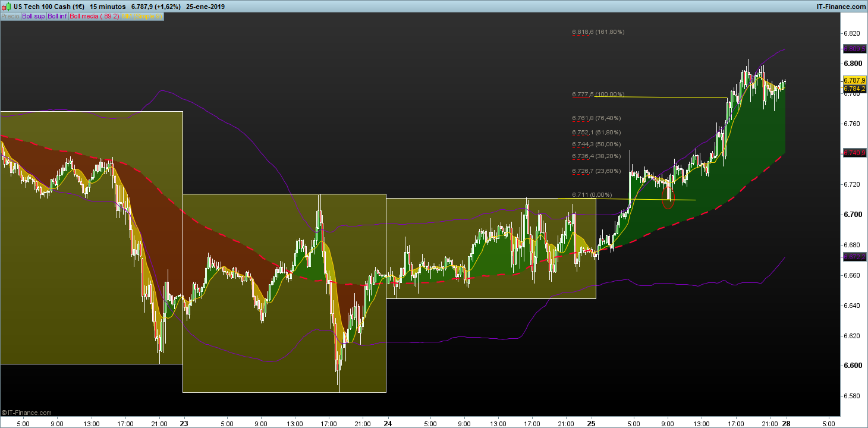Click the 15 minutos timeframe text
The image size is (868, 428).
coord(108,6)
